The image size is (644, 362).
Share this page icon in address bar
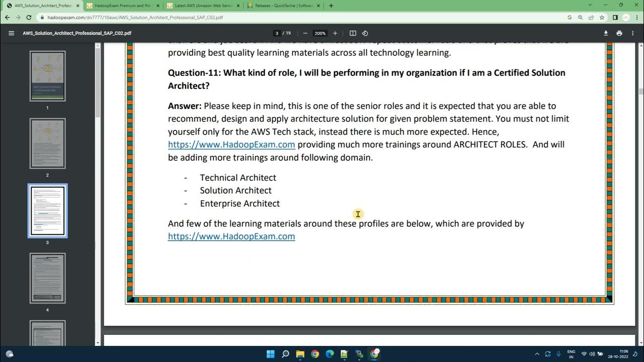(591, 17)
